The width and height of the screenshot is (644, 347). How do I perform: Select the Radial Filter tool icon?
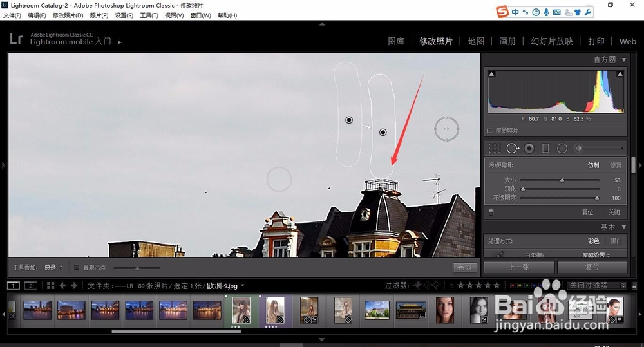[x=562, y=148]
